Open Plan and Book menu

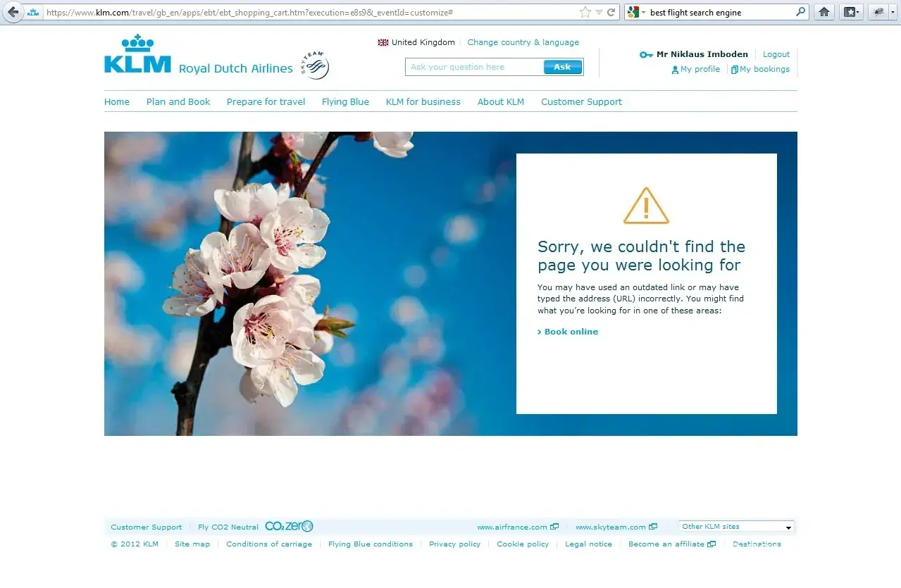178,101
